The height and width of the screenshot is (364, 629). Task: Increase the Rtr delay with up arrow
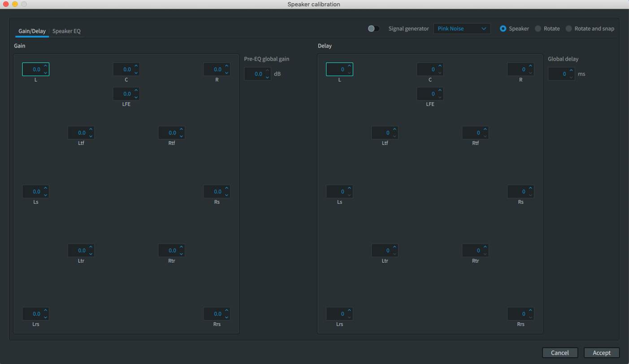pyautogui.click(x=485, y=247)
